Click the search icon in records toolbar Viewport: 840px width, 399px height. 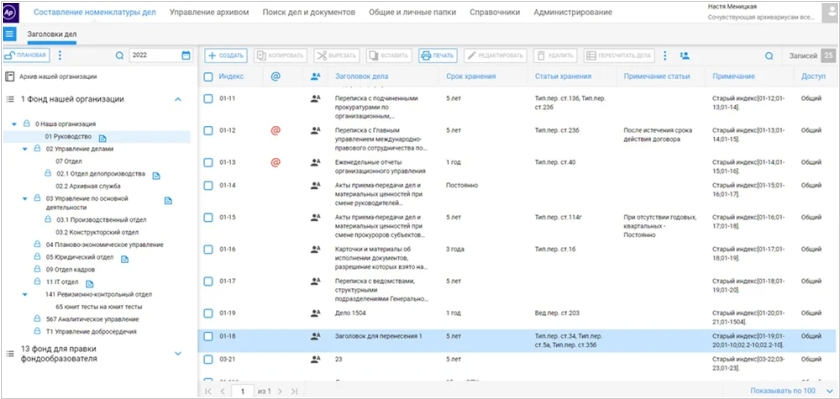pyautogui.click(x=769, y=56)
